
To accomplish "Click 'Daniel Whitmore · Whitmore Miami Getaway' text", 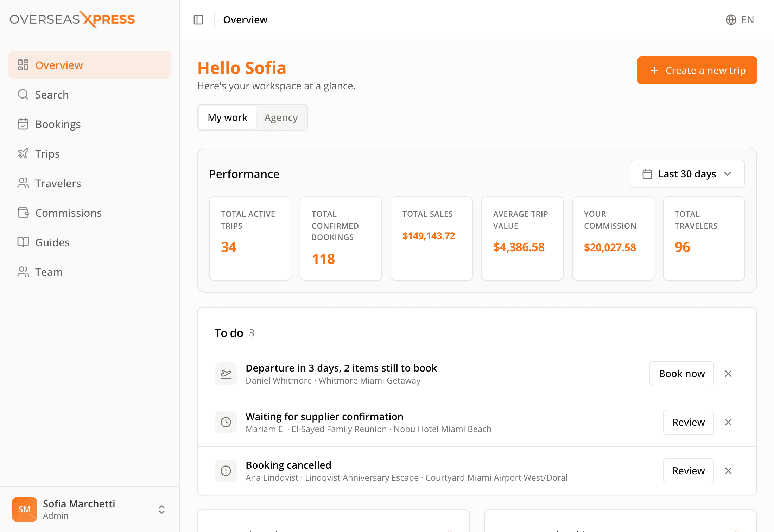I will click(x=333, y=381).
